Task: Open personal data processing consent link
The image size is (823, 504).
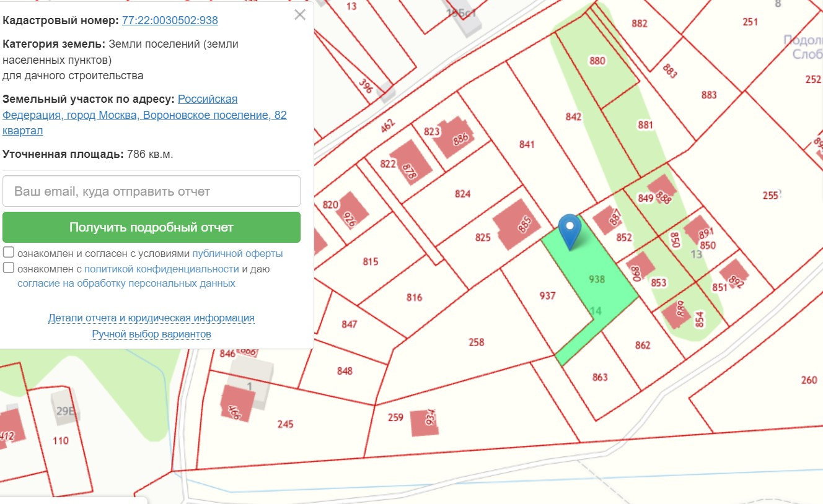Action: click(126, 284)
